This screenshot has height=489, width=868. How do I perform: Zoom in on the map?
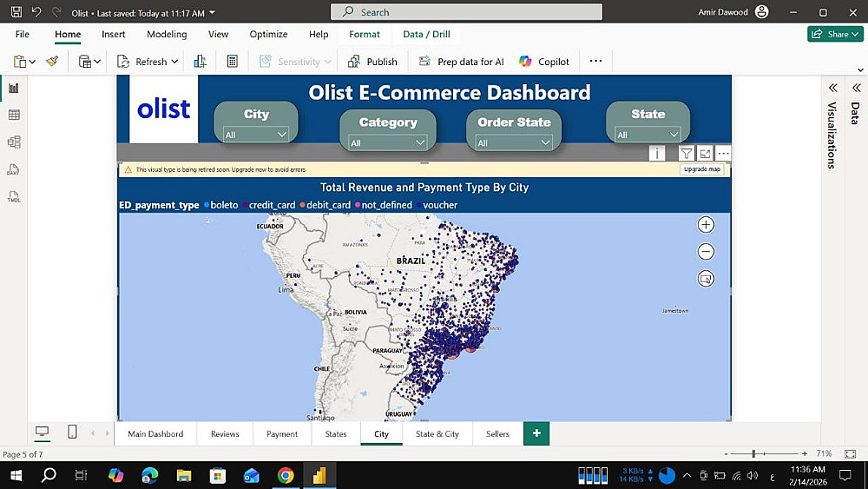pyautogui.click(x=706, y=225)
